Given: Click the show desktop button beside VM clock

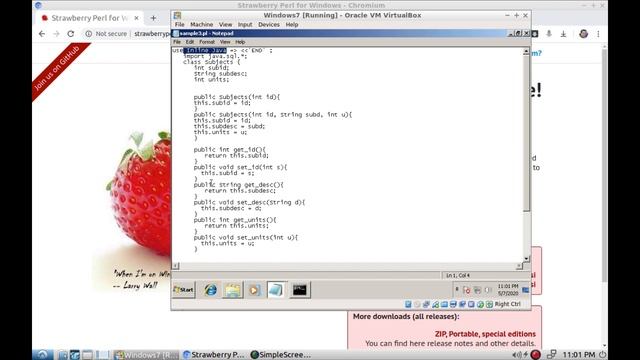Looking at the screenshot, I should pos(526,290).
